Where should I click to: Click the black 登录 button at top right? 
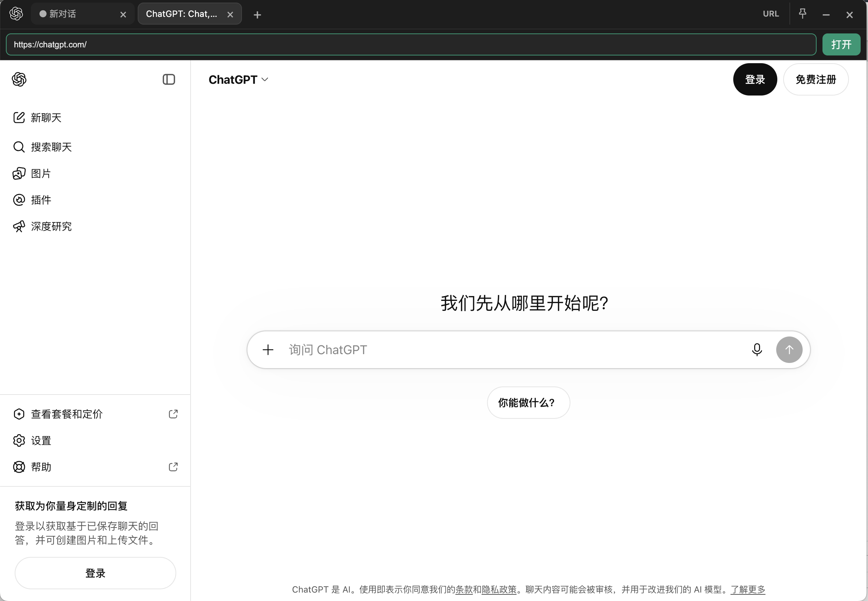[755, 79]
